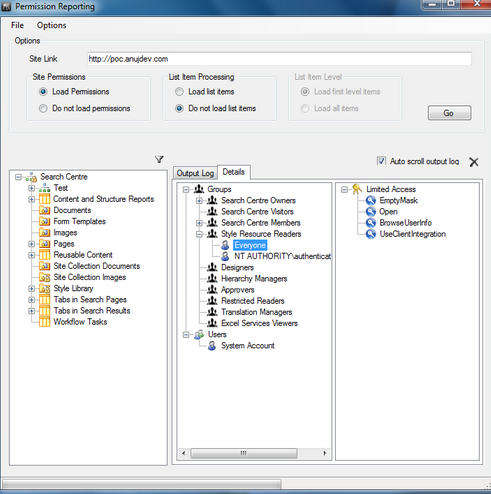Select the Load Permissions radio button
This screenshot has height=494, width=491.
pos(43,92)
